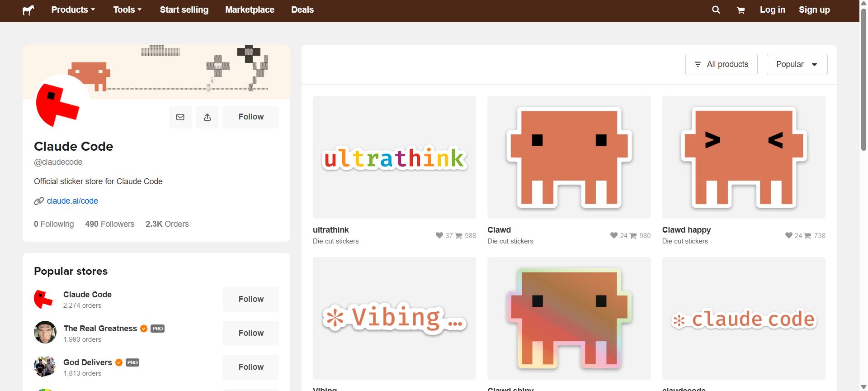Open the claude.ai/code link

72,201
